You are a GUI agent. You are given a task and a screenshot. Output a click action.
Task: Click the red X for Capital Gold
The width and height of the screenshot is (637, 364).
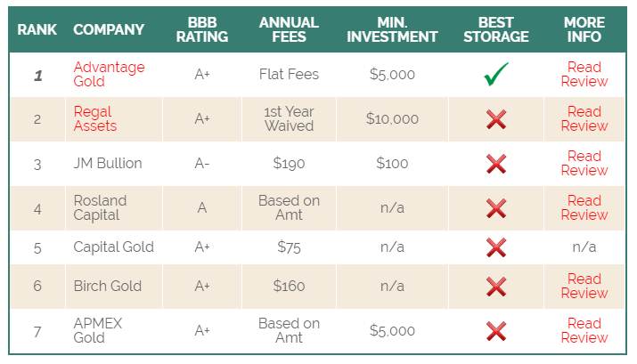coord(496,247)
